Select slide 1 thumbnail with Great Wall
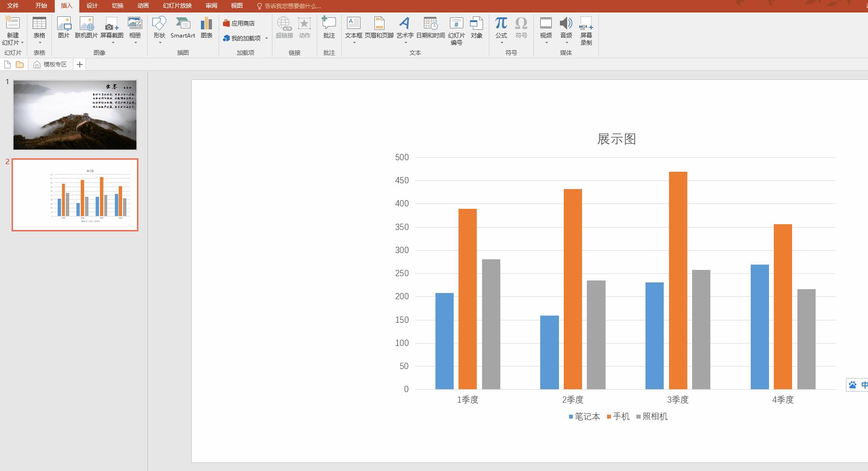Viewport: 868px width, 471px height. pos(75,115)
